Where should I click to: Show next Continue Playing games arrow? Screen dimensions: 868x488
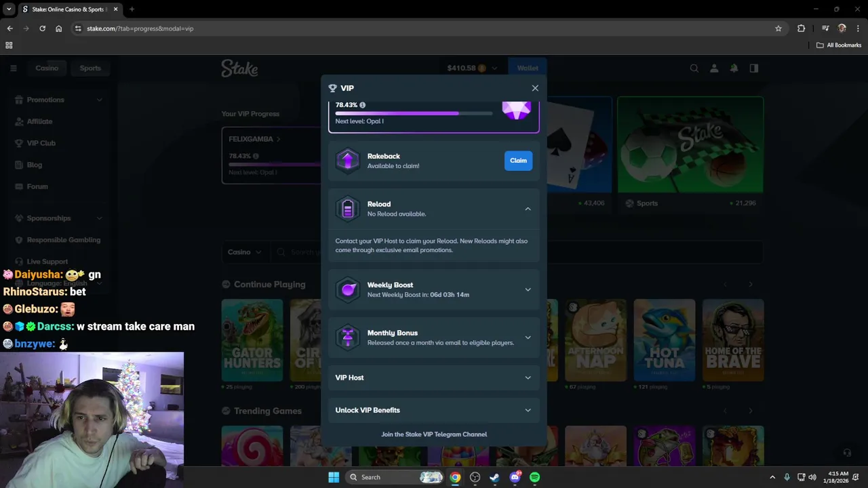click(x=750, y=285)
